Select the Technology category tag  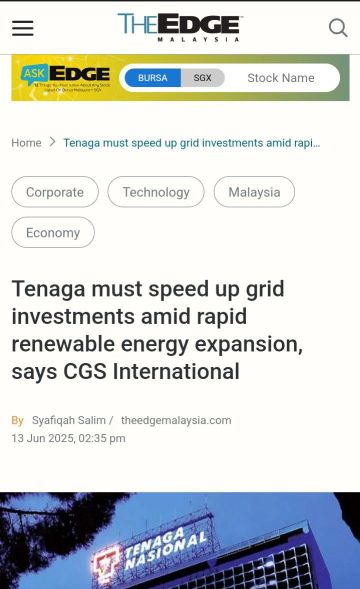coord(156,192)
